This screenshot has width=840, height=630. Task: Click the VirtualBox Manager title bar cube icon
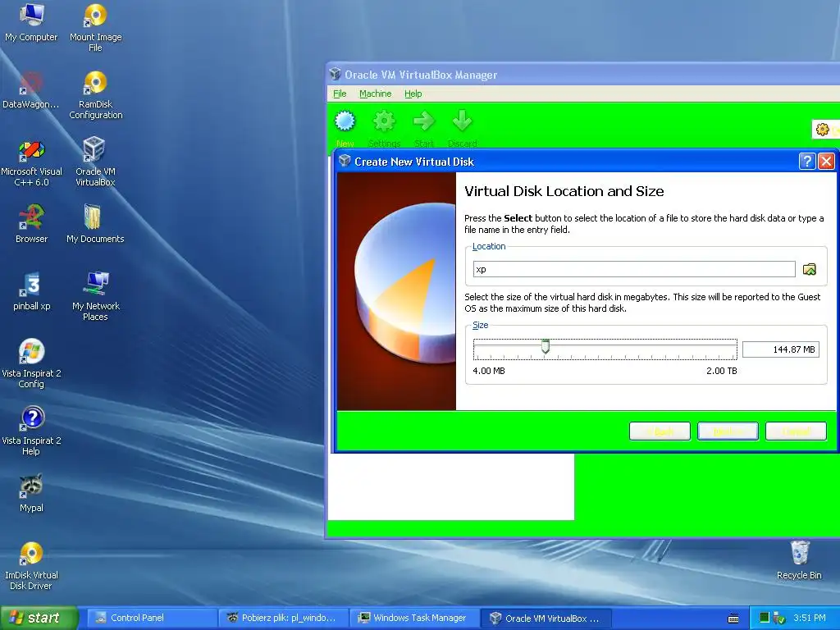point(335,74)
